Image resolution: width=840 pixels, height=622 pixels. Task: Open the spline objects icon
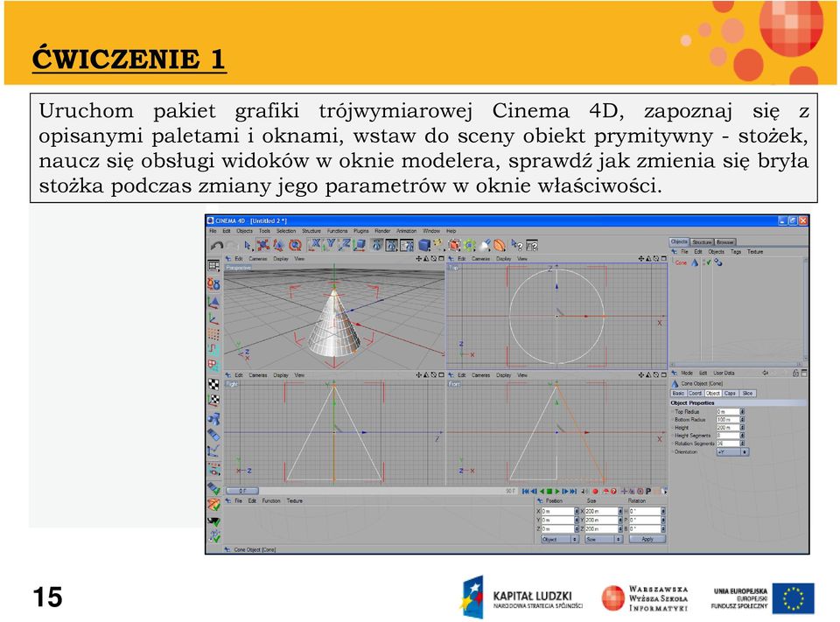[438, 245]
